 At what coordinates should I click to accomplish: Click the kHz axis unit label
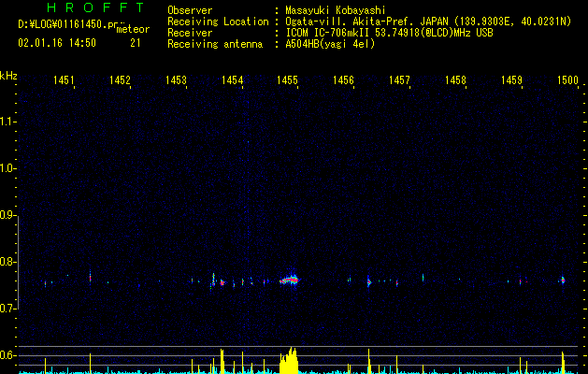point(8,76)
